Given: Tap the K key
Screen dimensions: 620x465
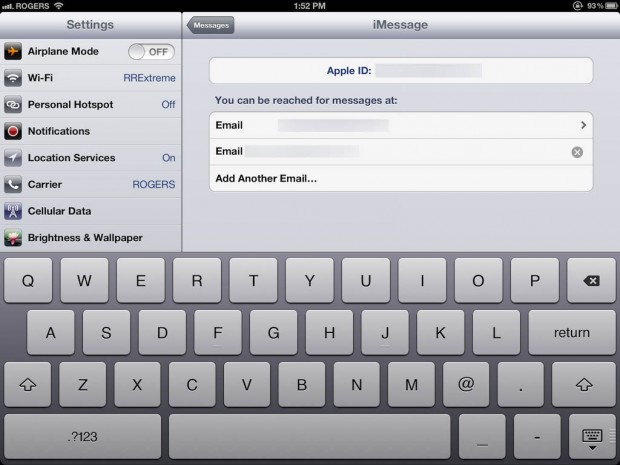Looking at the screenshot, I should click(440, 333).
